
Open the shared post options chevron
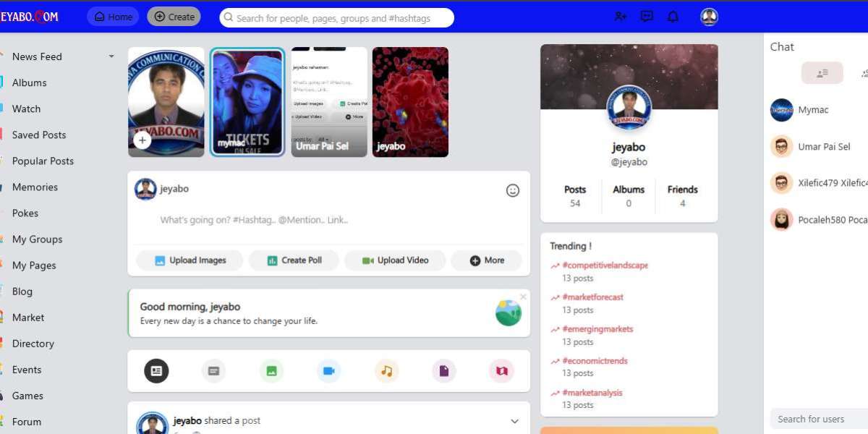[x=514, y=420]
